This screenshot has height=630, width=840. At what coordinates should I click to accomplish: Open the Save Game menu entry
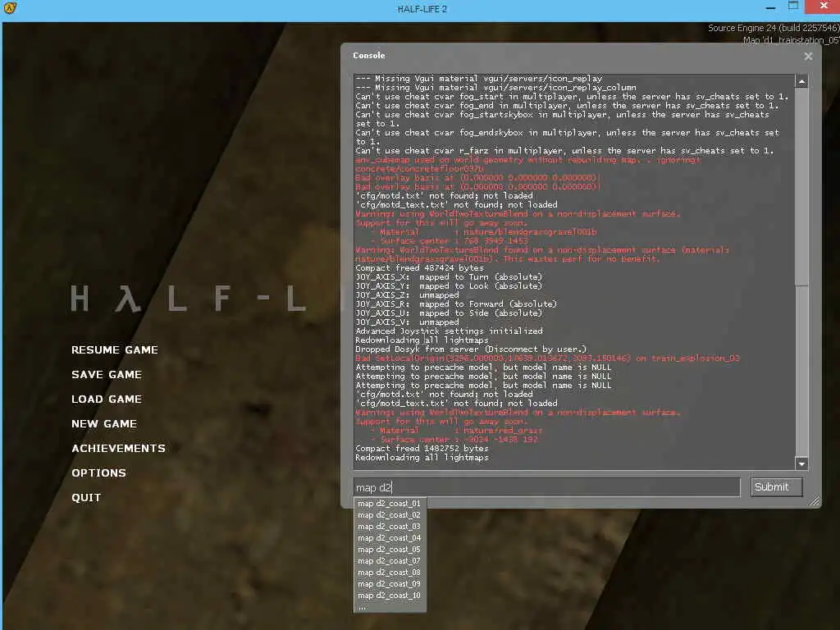[x=107, y=374]
